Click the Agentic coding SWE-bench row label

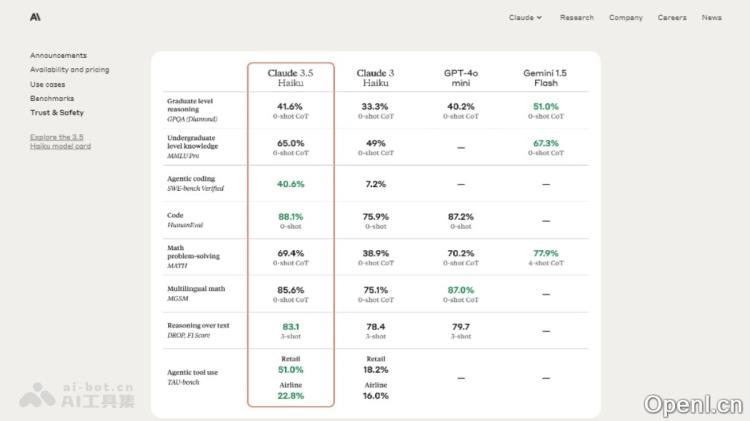195,184
